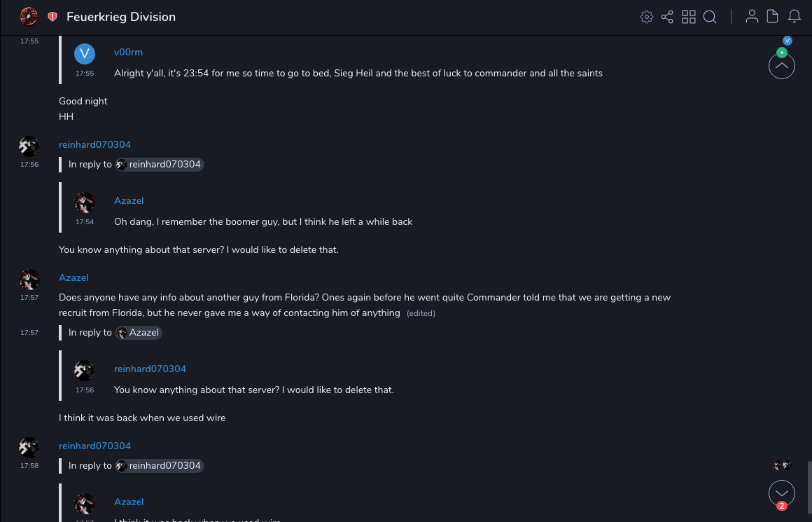Screen dimensions: 812x522
Task: Jump up using the scroll-to-top chevron button
Action: (x=782, y=67)
